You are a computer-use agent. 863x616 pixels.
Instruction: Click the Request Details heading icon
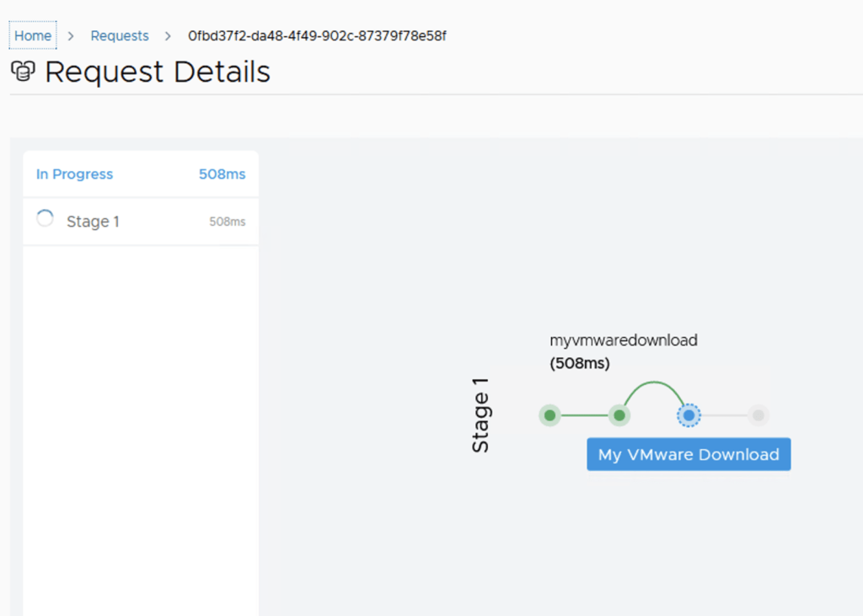click(22, 72)
